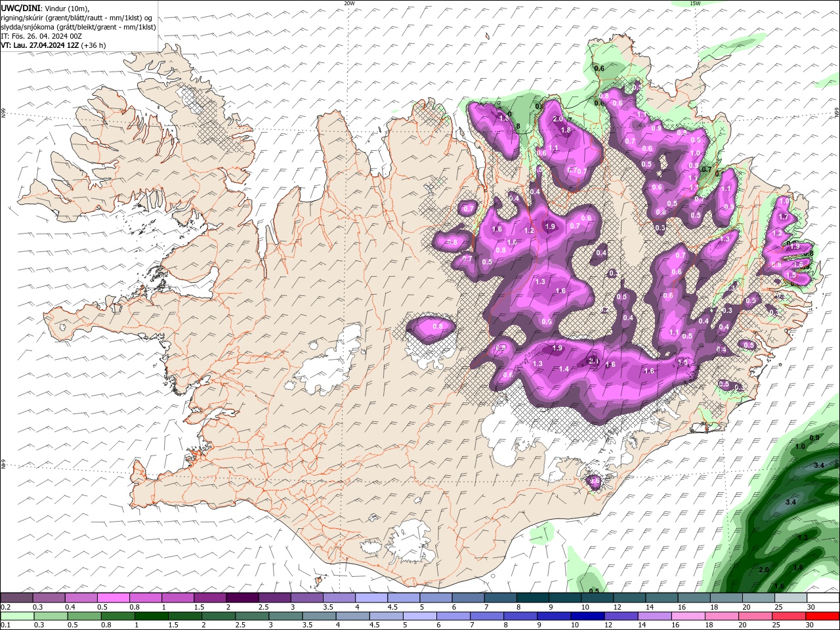The height and width of the screenshot is (630, 840).
Task: Select the darkest green 1–1.5 rain swatch
Action: coord(152,616)
